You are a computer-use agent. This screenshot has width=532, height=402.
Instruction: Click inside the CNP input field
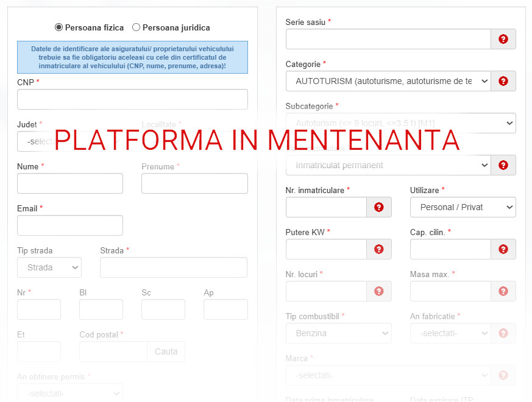(x=132, y=99)
